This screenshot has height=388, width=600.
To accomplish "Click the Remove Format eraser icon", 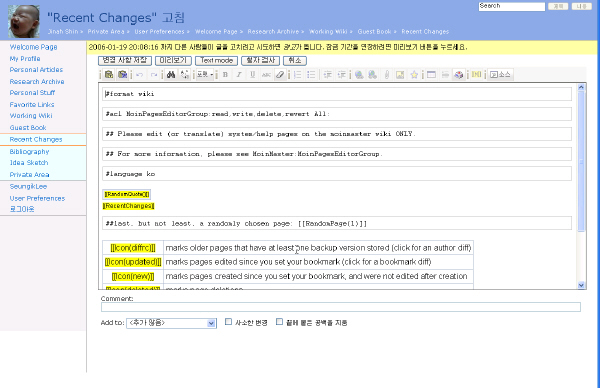I will coord(280,75).
